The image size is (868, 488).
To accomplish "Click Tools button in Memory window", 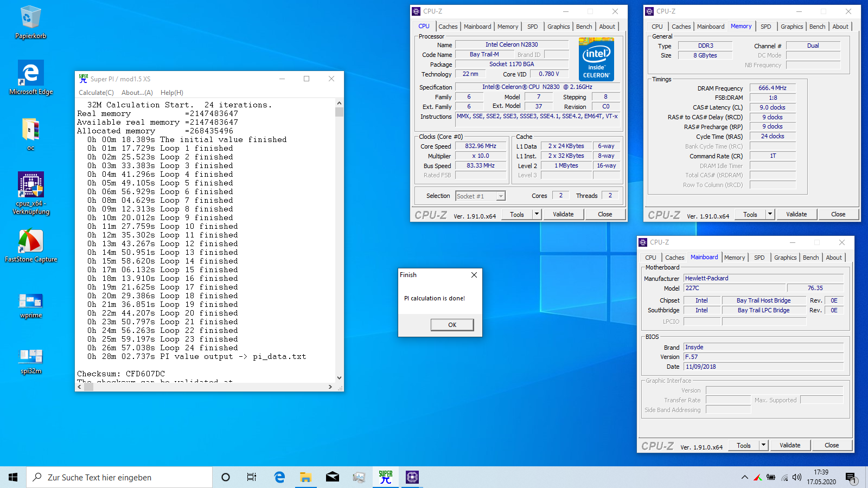I will click(x=750, y=214).
